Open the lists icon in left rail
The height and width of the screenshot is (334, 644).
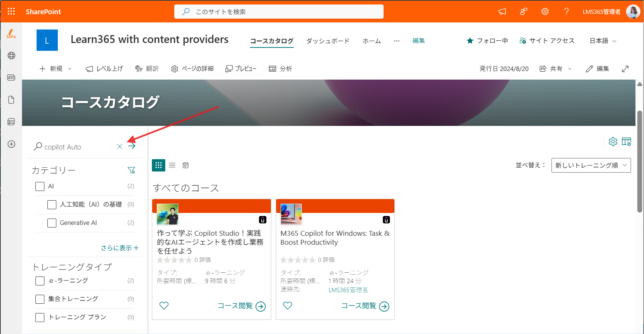tap(11, 122)
